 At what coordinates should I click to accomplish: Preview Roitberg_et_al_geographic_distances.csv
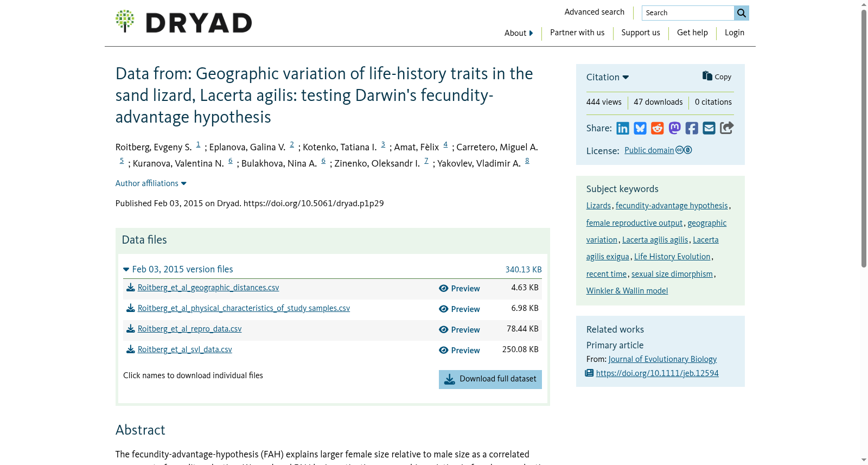[x=459, y=289]
